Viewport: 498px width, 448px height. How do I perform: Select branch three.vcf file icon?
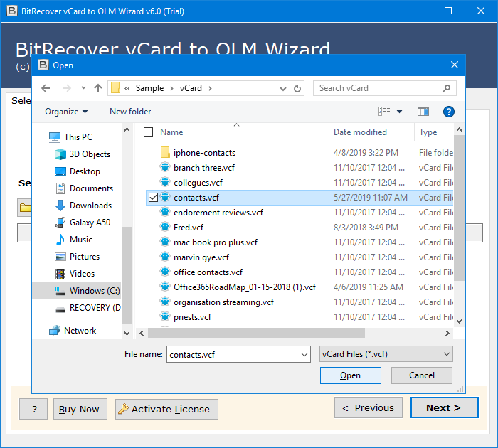(x=165, y=167)
